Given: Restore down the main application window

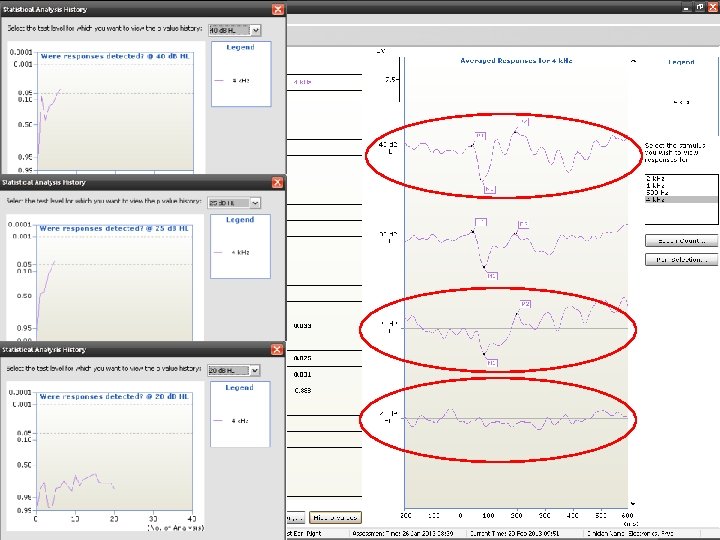Looking at the screenshot, I should click(x=700, y=7).
